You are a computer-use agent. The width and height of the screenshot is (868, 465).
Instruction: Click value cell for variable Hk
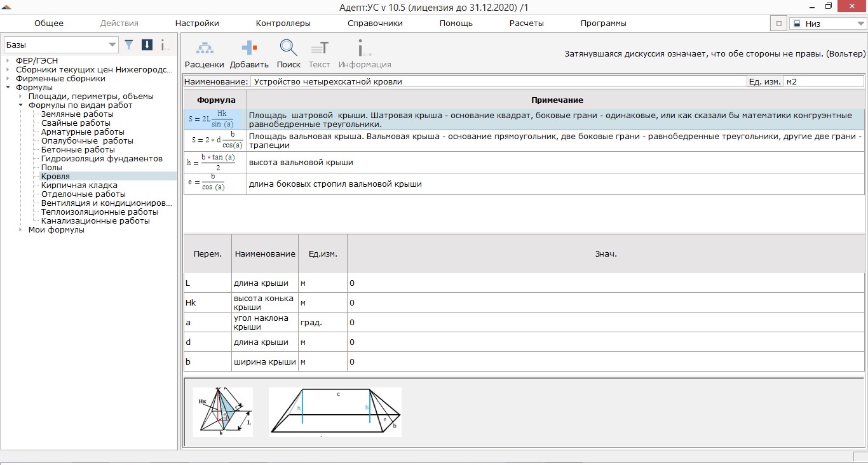[x=606, y=302]
